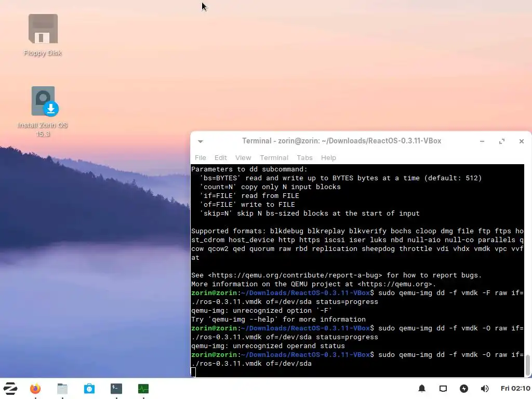Click the "Try 'qemu-img --help'" line

278,320
